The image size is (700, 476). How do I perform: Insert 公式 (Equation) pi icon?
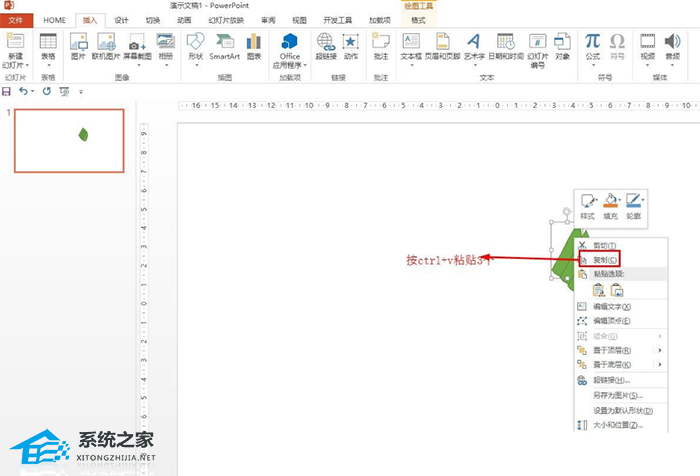[x=592, y=41]
